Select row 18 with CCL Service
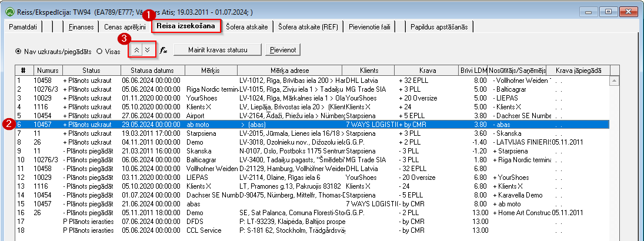The width and height of the screenshot is (644, 241). click(x=312, y=230)
